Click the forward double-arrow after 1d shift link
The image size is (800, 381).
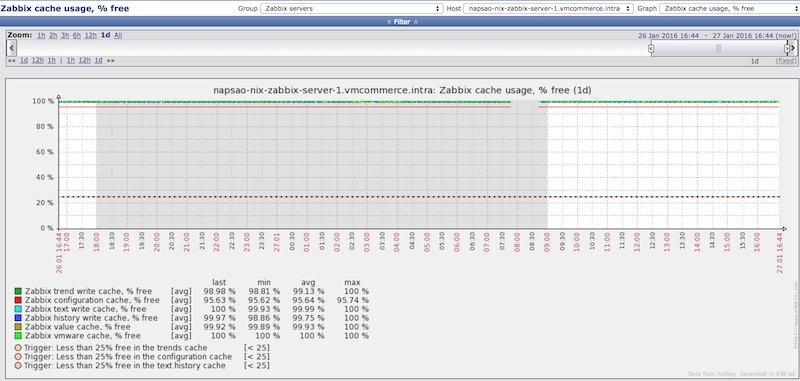pyautogui.click(x=111, y=60)
